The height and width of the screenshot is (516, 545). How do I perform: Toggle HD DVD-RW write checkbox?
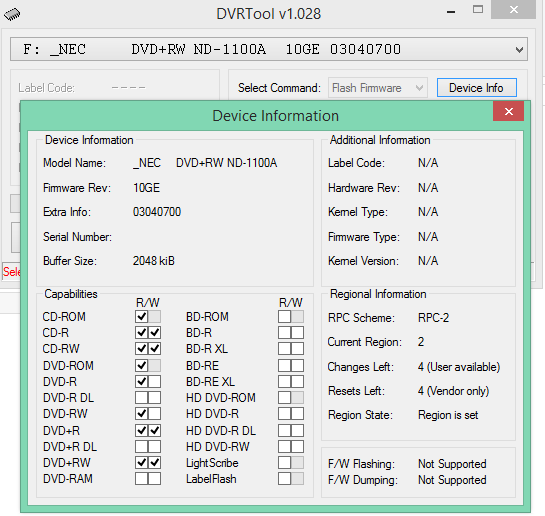[298, 447]
